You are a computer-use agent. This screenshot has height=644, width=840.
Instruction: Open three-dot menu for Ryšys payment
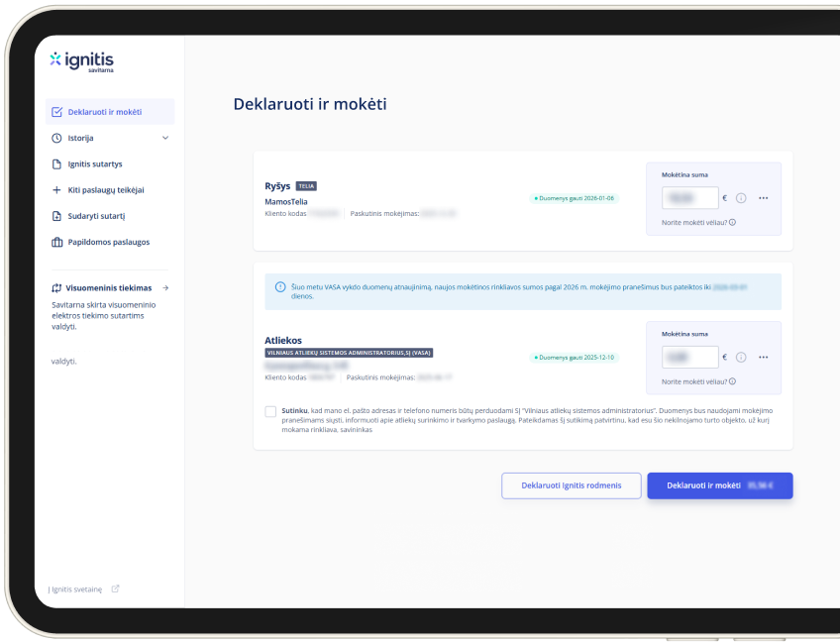[x=764, y=198]
